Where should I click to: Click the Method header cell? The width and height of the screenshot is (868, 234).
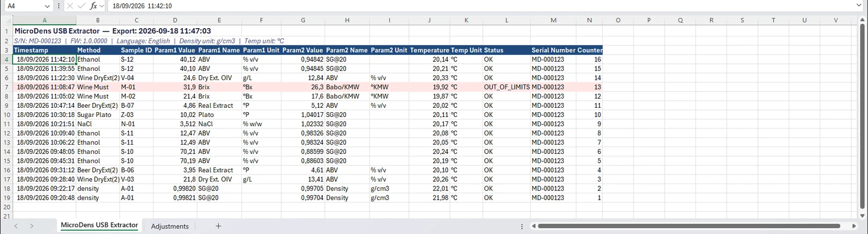coord(98,50)
